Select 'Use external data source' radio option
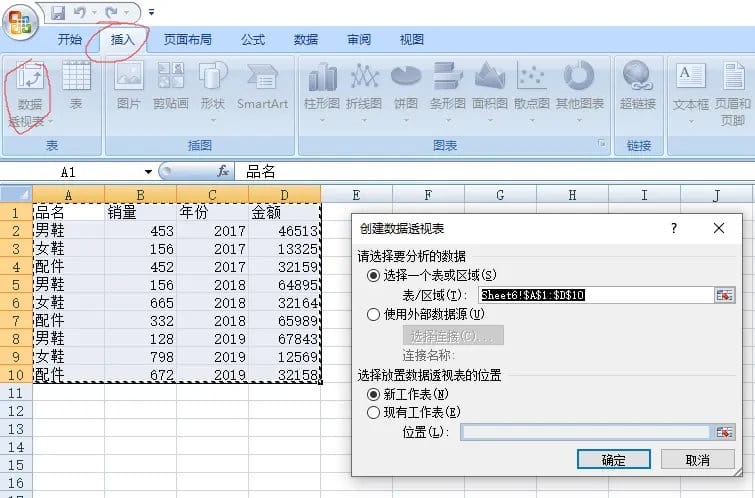Viewport: 755px width, 498px height. [x=374, y=314]
